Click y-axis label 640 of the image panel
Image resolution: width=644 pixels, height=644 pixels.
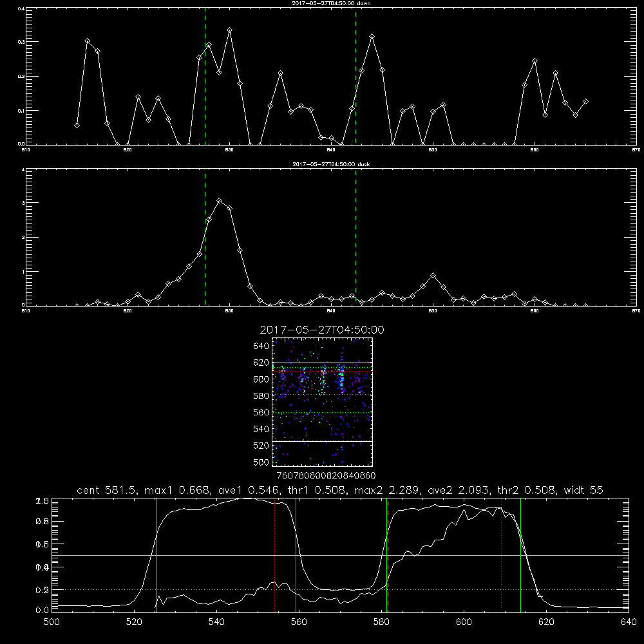point(261,346)
